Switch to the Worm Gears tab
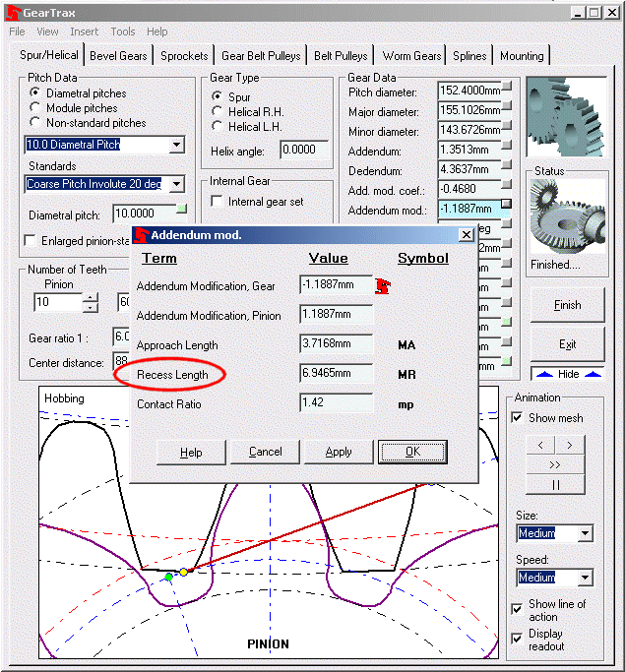The image size is (625, 672). coord(411,56)
